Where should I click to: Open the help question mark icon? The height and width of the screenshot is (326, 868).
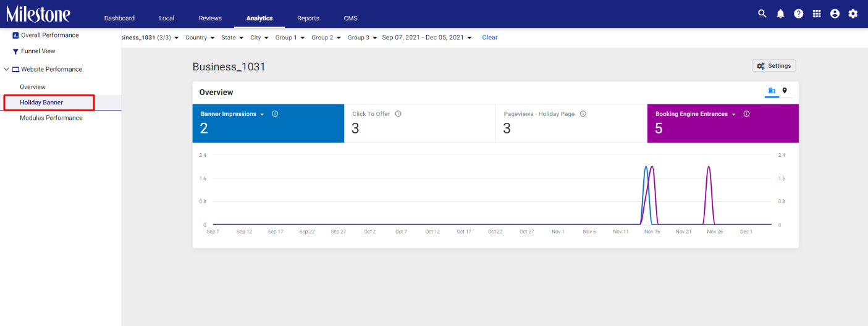(x=799, y=14)
